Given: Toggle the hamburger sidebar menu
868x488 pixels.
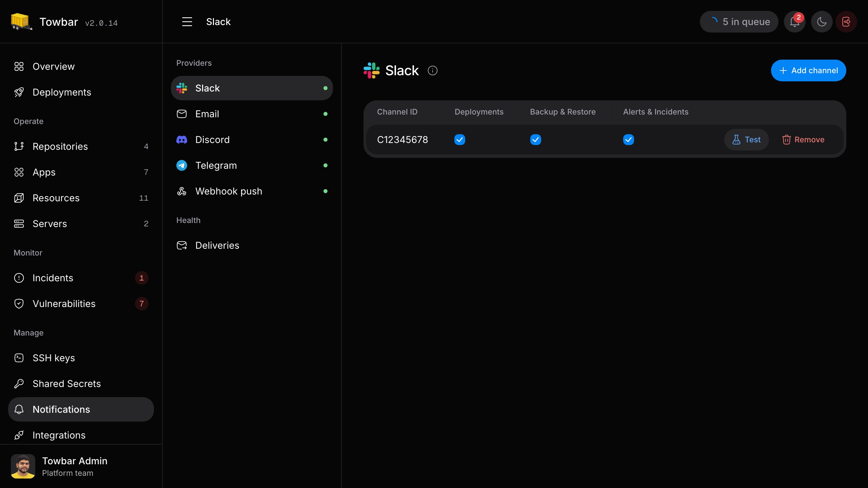Looking at the screenshot, I should [x=187, y=22].
